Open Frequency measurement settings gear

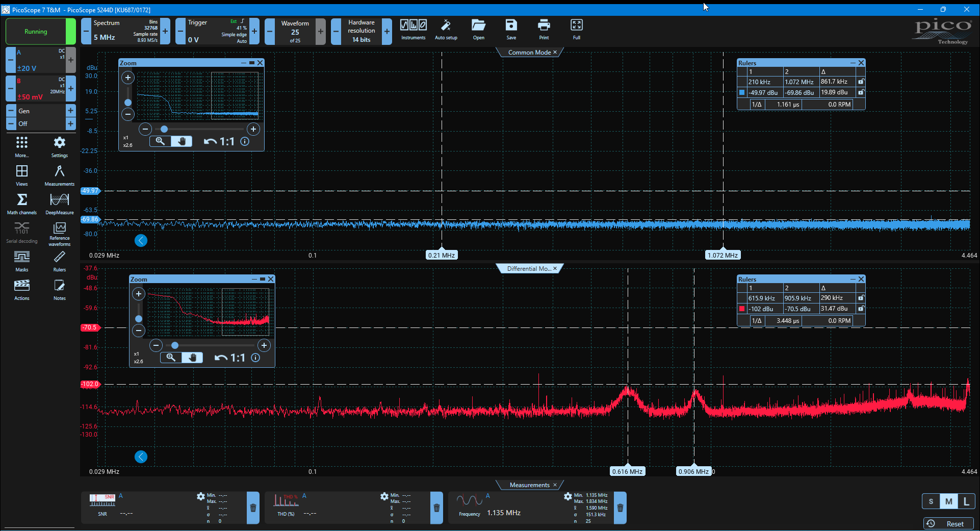(x=568, y=496)
